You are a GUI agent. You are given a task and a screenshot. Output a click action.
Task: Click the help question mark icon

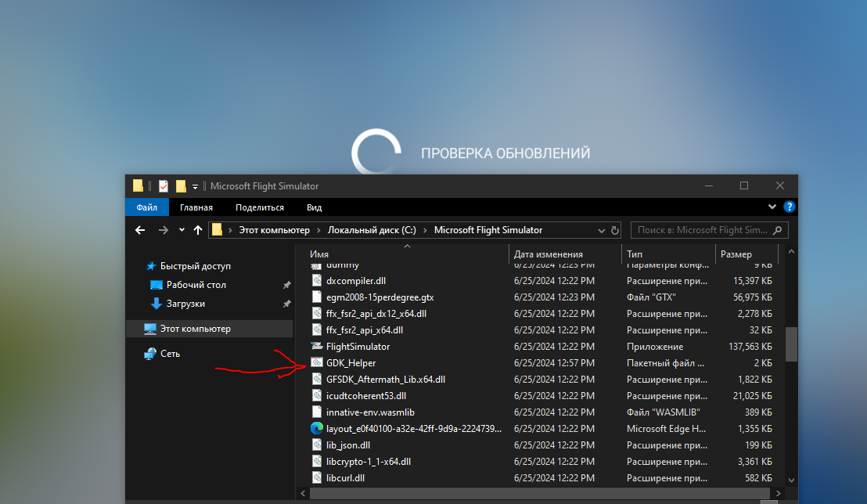click(790, 207)
